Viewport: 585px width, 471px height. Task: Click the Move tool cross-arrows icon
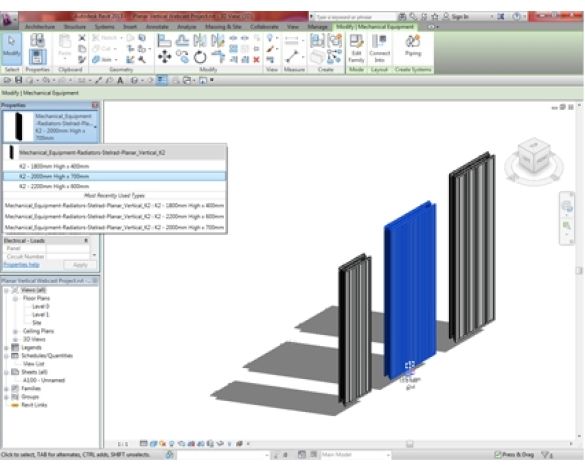coord(164,57)
